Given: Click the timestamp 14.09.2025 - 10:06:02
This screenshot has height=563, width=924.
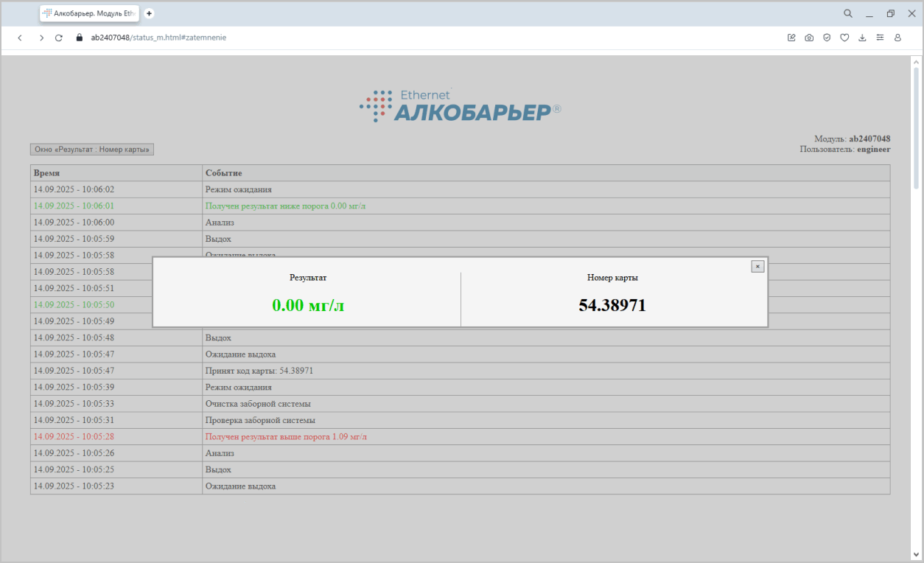Looking at the screenshot, I should [74, 189].
